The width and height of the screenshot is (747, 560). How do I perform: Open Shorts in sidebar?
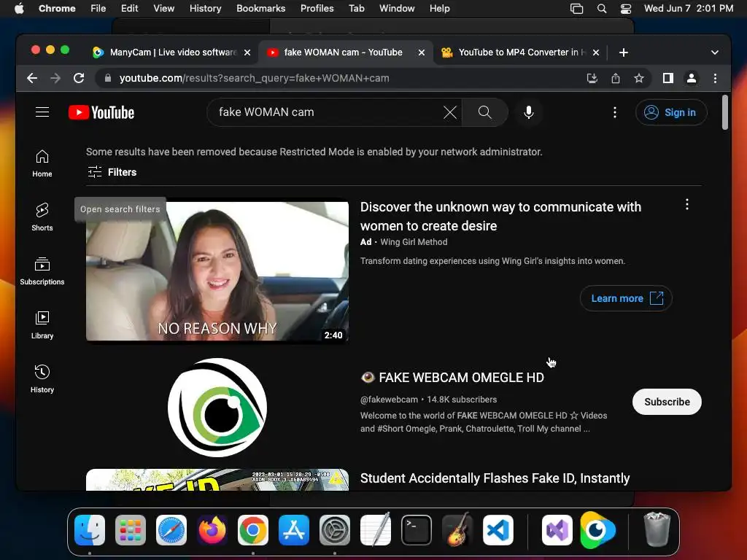(42, 217)
